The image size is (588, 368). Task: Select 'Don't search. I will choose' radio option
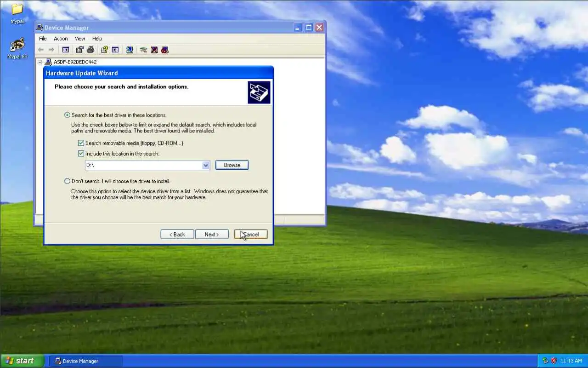coord(67,181)
